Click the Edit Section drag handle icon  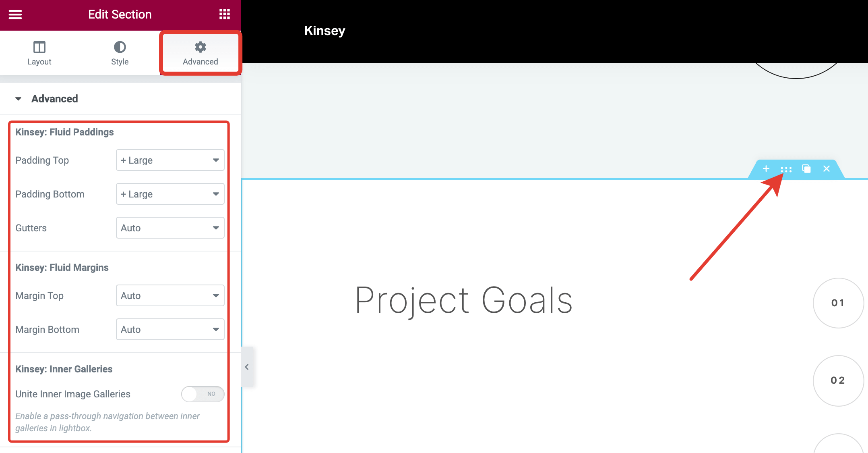pyautogui.click(x=786, y=169)
